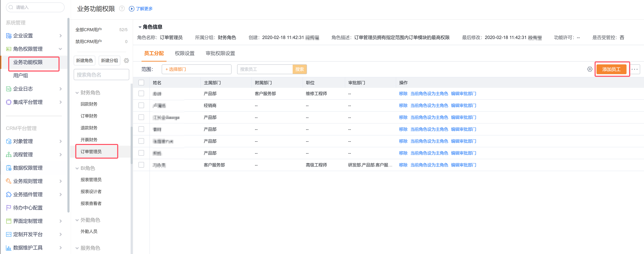Open the role settings gear beside 新建分组
The width and height of the screenshot is (644, 254).
pos(126,61)
